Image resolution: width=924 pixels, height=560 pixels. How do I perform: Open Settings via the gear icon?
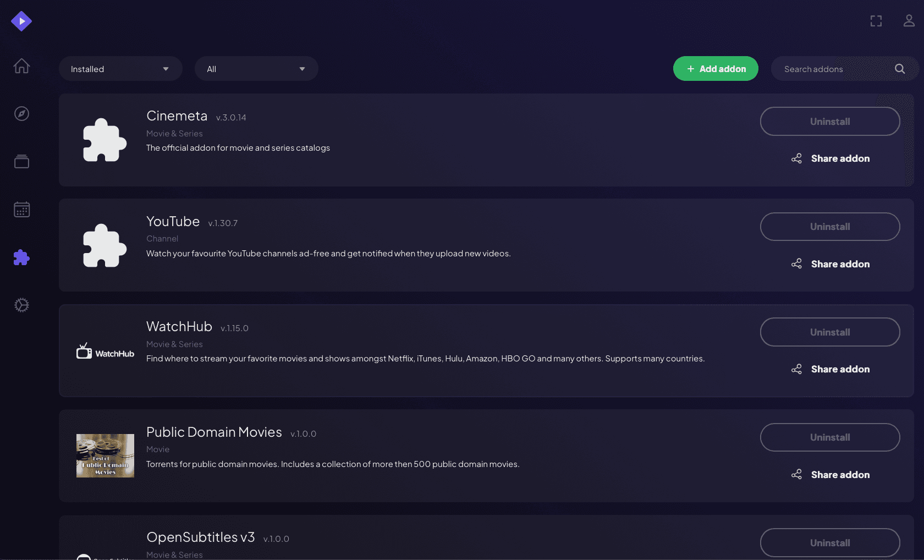click(21, 305)
